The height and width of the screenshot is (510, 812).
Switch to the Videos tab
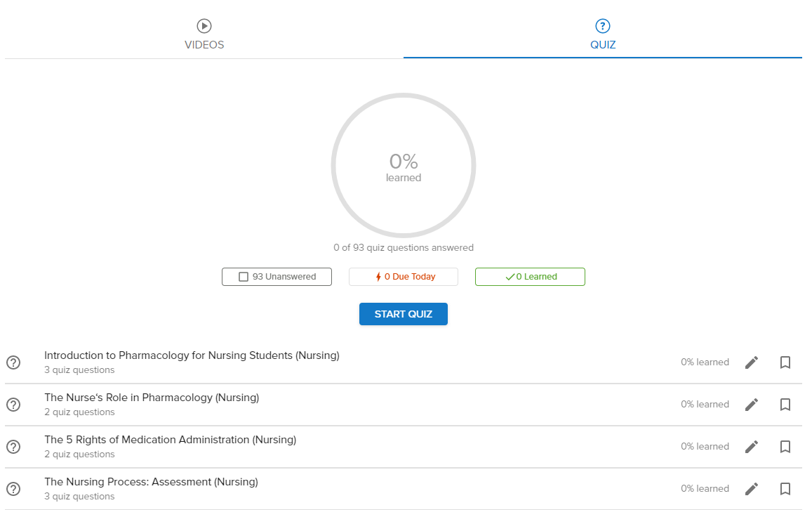tap(204, 34)
